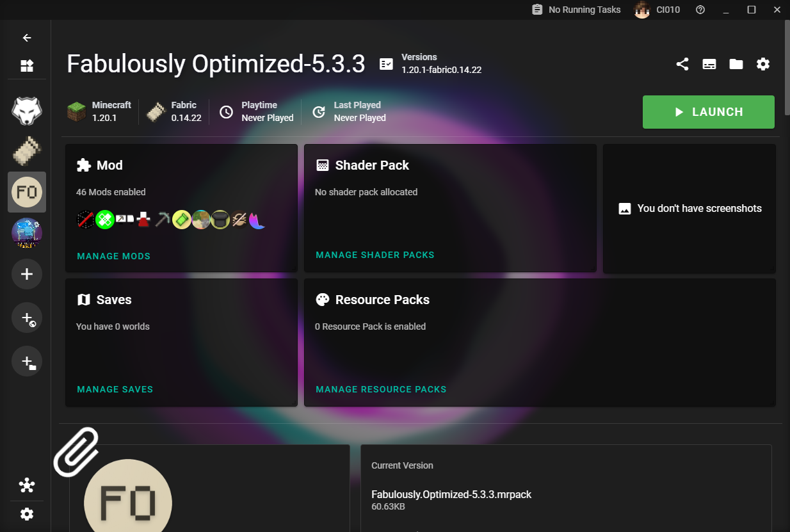Image resolution: width=790 pixels, height=532 pixels.
Task: Click 'No shader pack allocated' text
Action: click(x=366, y=192)
